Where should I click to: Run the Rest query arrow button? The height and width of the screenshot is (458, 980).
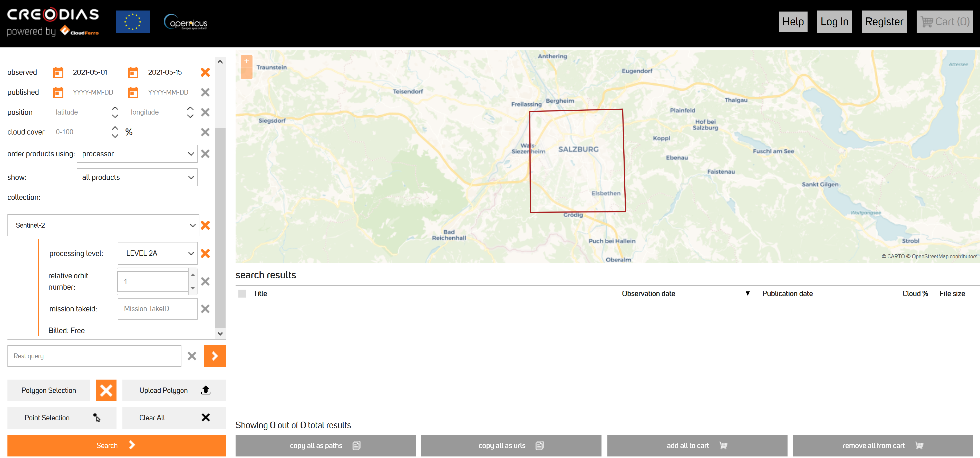click(x=215, y=356)
